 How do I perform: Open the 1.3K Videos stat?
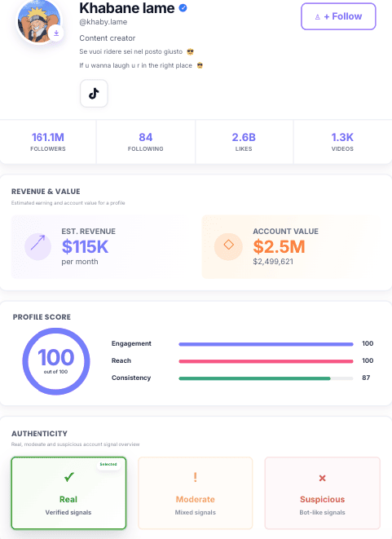click(342, 142)
